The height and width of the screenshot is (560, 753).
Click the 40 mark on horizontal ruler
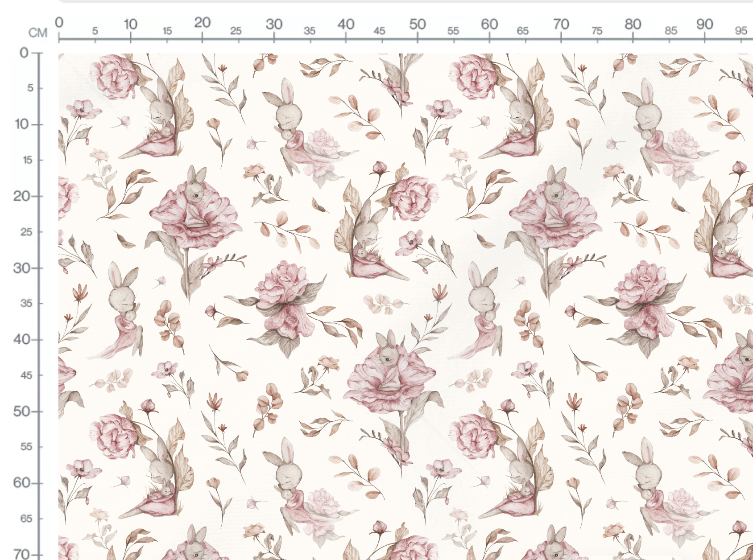pyautogui.click(x=346, y=24)
